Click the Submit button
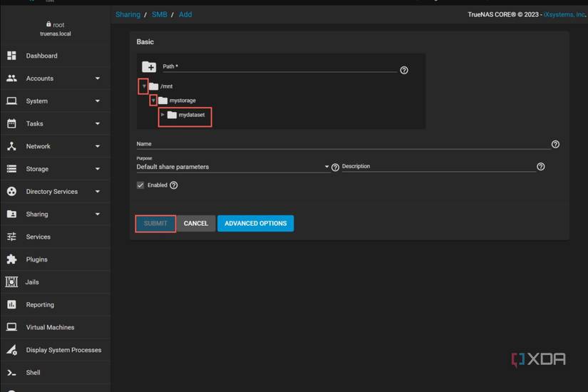588x392 pixels. pyautogui.click(x=155, y=224)
